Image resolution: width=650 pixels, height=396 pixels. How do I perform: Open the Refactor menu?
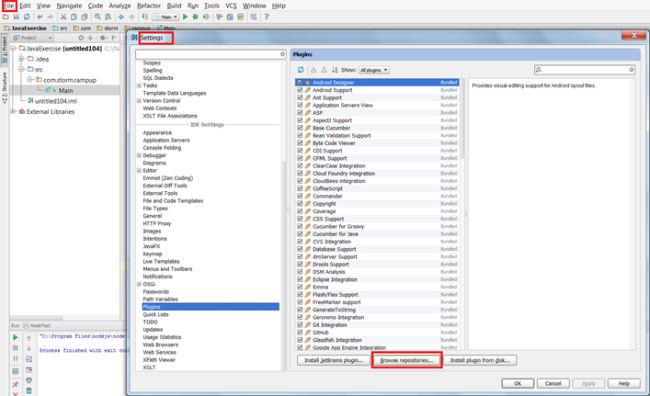click(149, 6)
